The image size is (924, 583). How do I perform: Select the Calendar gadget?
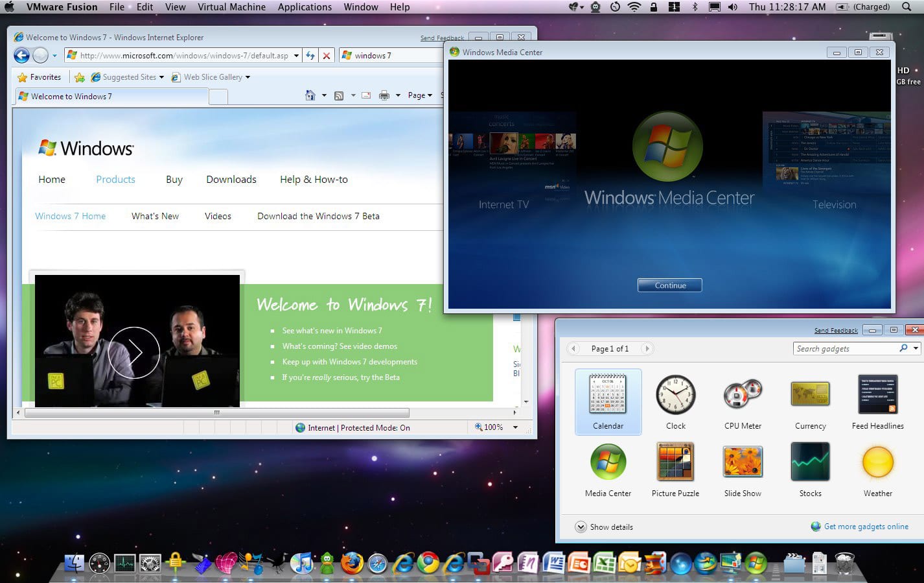608,402
